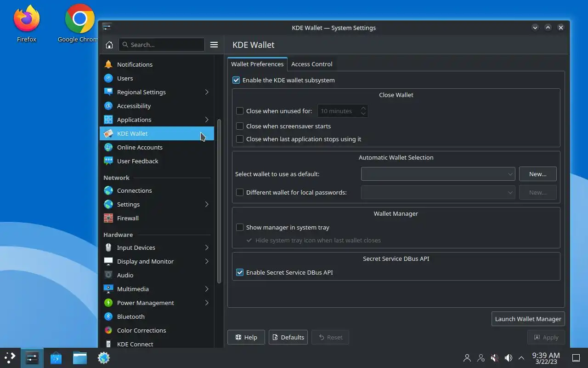Image resolution: width=588 pixels, height=368 pixels.
Task: Click the Power Management icon
Action: point(108,303)
